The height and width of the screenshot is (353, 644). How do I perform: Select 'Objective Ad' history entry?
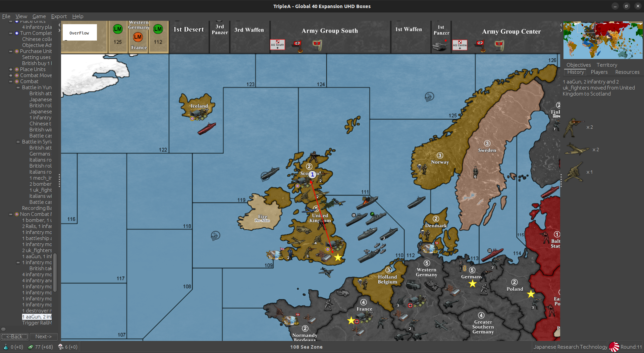tap(37, 45)
